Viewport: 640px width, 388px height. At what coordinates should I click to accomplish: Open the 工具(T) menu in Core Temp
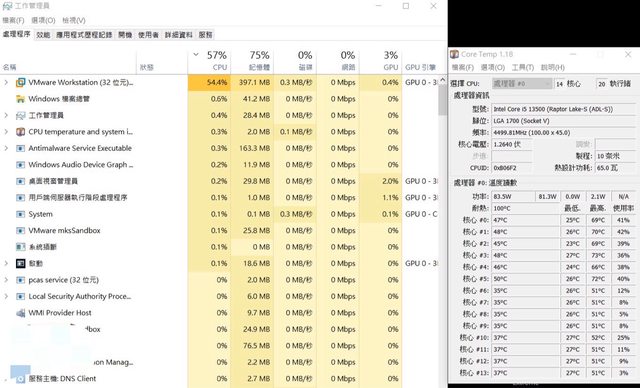tap(523, 67)
